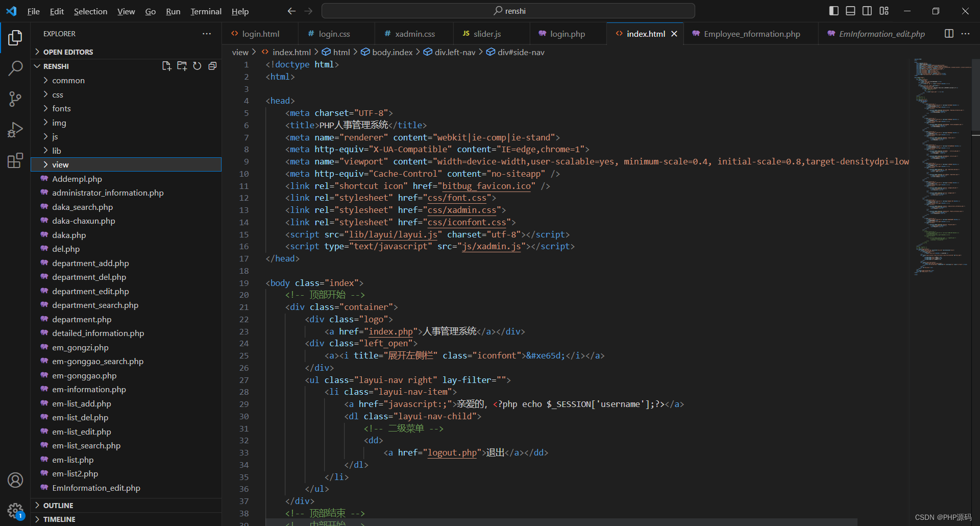
Task: Open the Terminal menu
Action: coord(206,11)
